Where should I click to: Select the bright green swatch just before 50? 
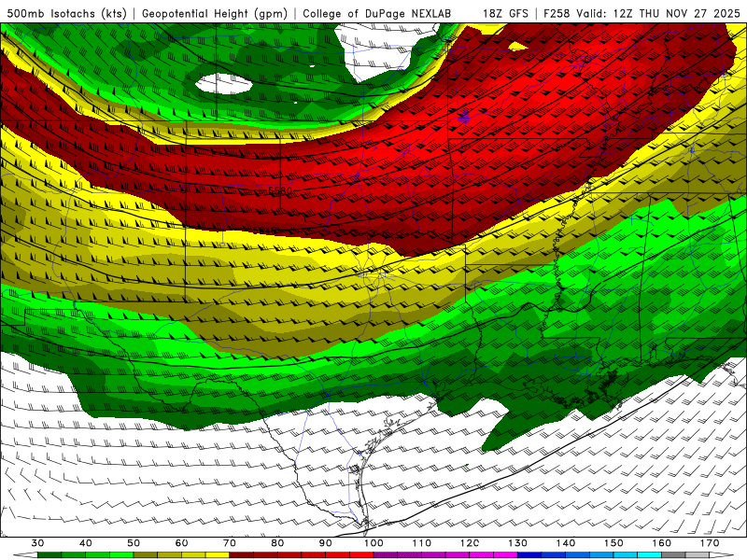pyautogui.click(x=121, y=555)
